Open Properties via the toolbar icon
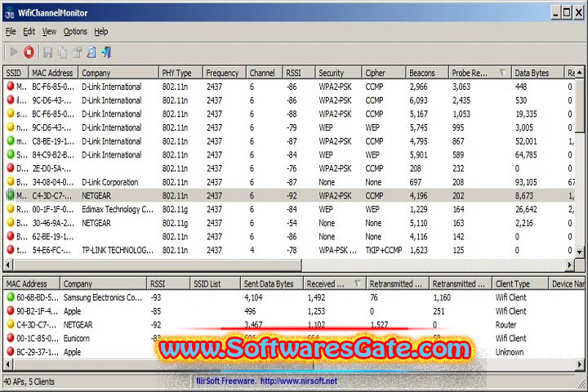588x392 pixels. tap(77, 52)
